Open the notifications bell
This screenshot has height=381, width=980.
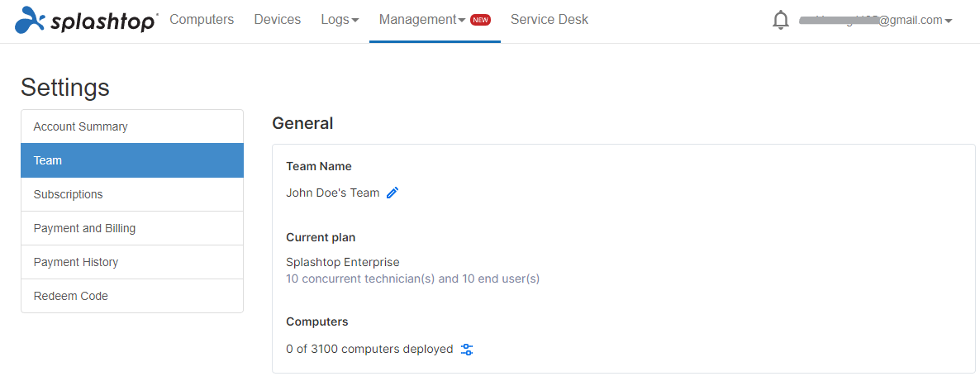tap(781, 20)
